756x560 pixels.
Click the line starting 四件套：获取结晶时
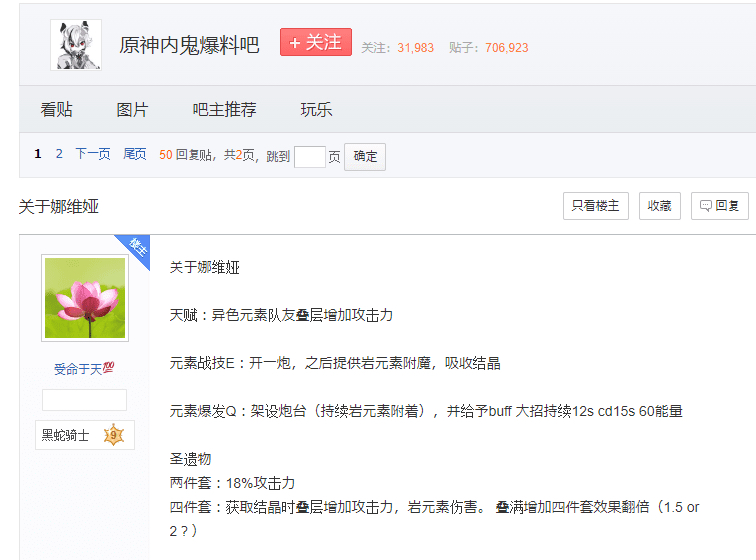pyautogui.click(x=434, y=519)
